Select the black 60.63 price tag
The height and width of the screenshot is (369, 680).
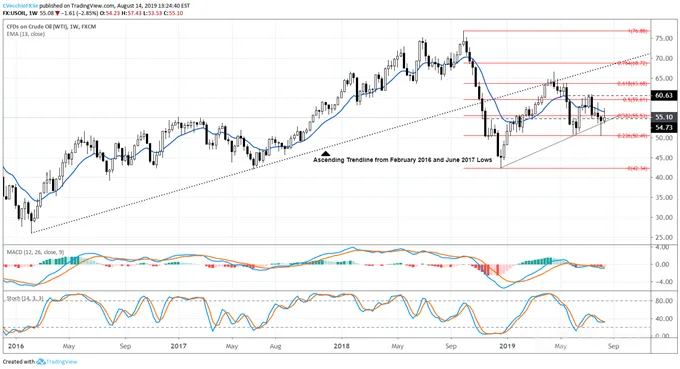pos(664,95)
